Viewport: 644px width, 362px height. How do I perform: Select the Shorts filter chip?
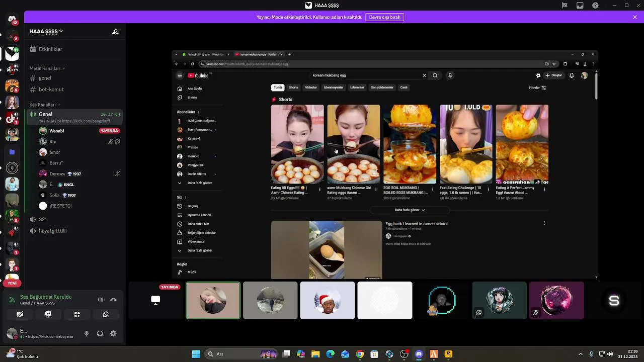[293, 87]
